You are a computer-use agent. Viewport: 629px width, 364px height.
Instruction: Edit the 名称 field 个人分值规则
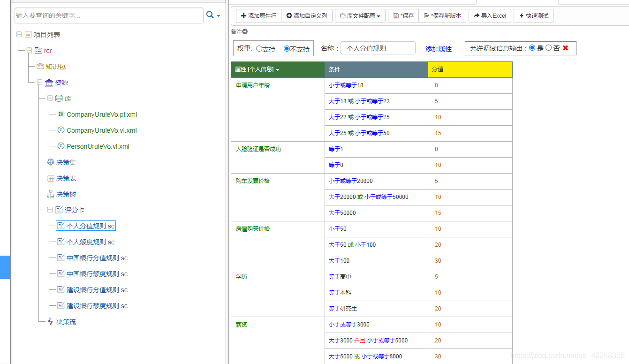tap(378, 48)
